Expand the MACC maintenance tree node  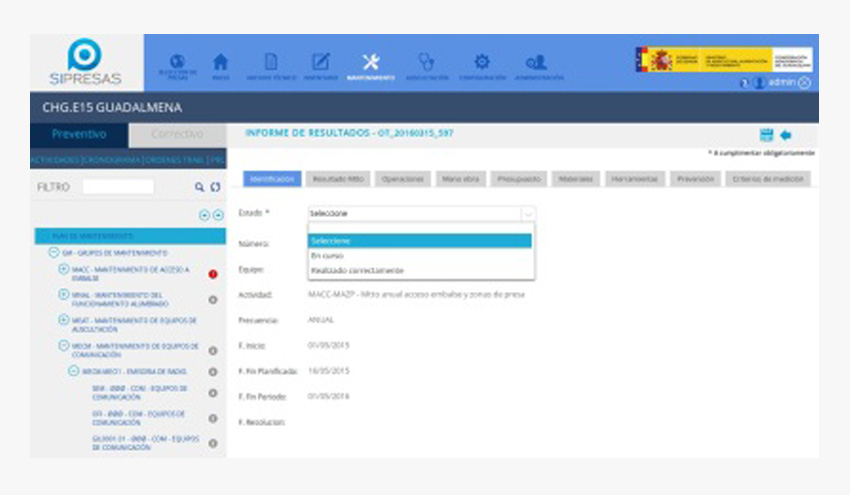63,269
